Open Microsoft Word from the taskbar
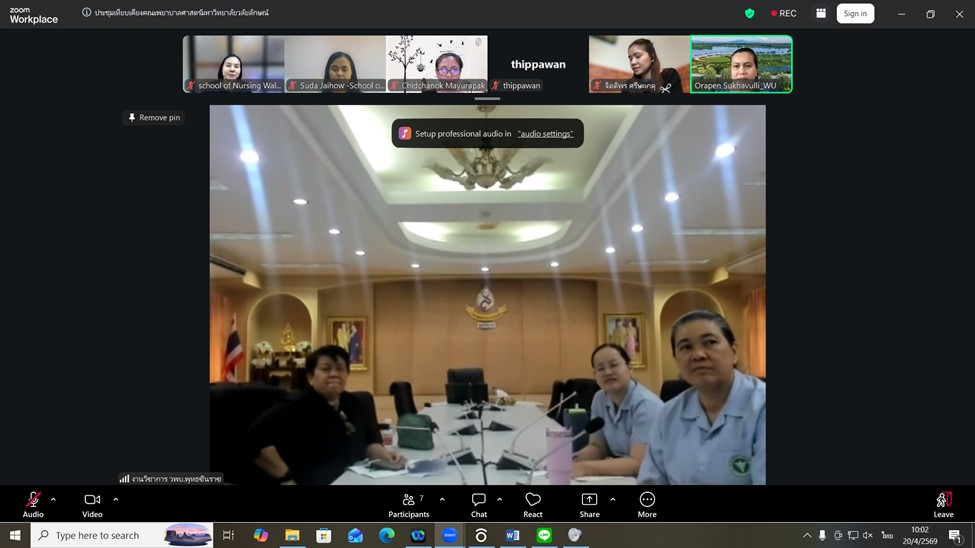 click(512, 535)
